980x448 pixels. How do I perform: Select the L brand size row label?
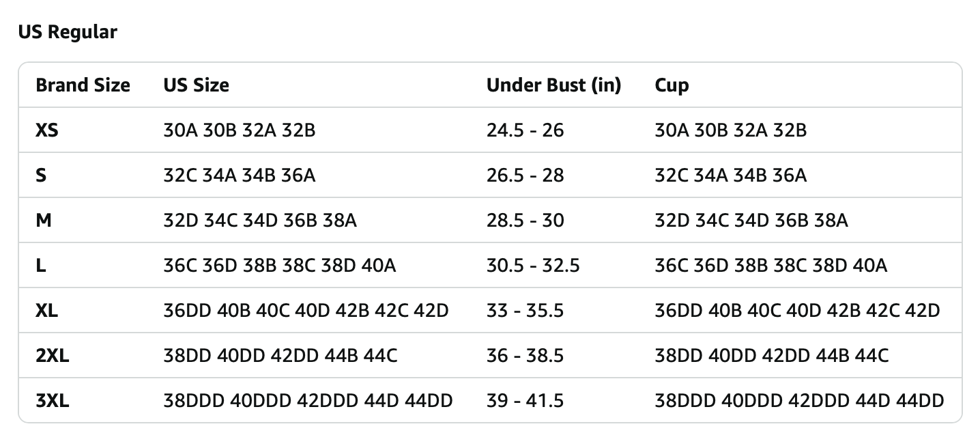point(41,265)
